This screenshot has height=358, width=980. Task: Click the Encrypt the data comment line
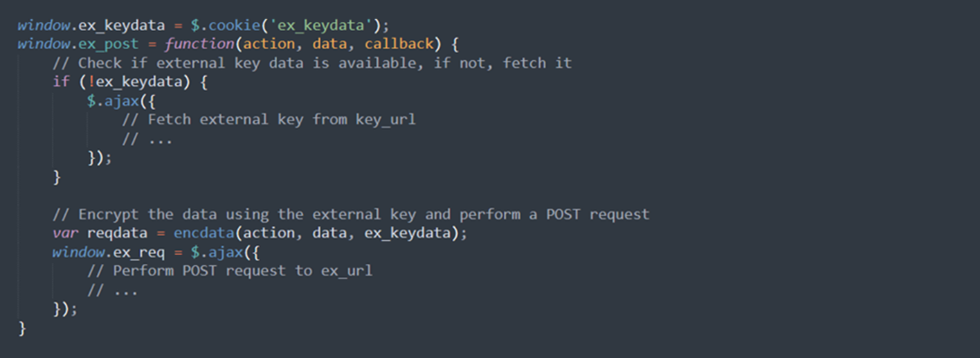tap(351, 214)
